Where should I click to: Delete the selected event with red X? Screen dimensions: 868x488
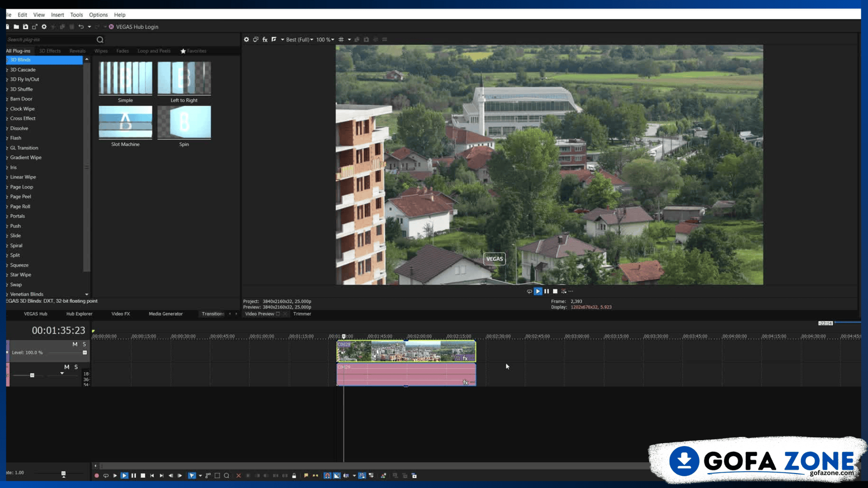point(239,476)
